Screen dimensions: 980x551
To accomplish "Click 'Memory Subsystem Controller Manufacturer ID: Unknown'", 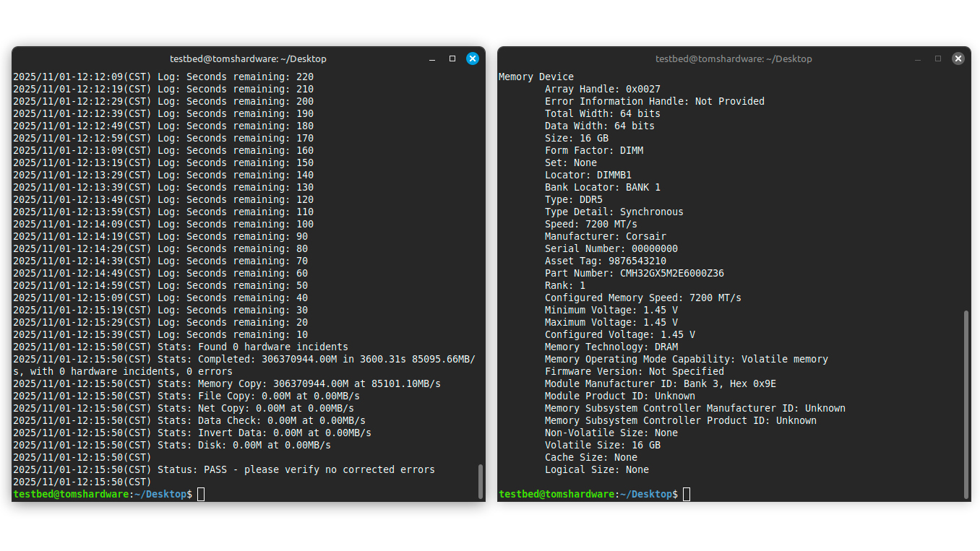I will [x=695, y=408].
